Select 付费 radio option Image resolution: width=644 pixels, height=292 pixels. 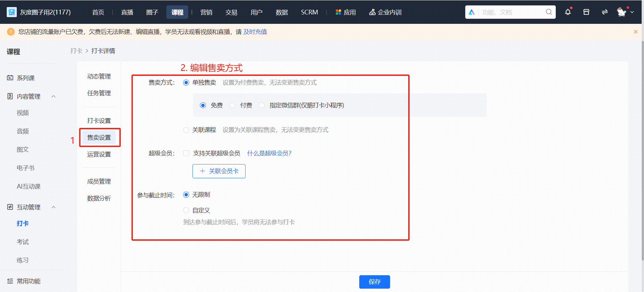coord(232,105)
